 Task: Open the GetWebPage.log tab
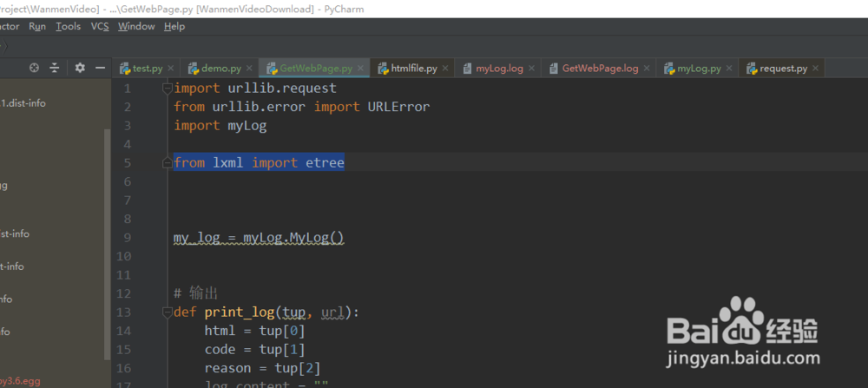(x=599, y=69)
